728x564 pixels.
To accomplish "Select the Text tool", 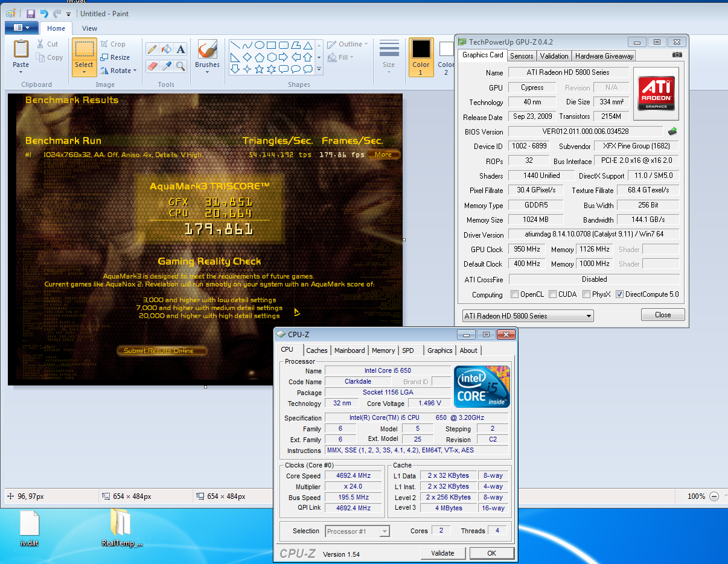I will (x=180, y=49).
